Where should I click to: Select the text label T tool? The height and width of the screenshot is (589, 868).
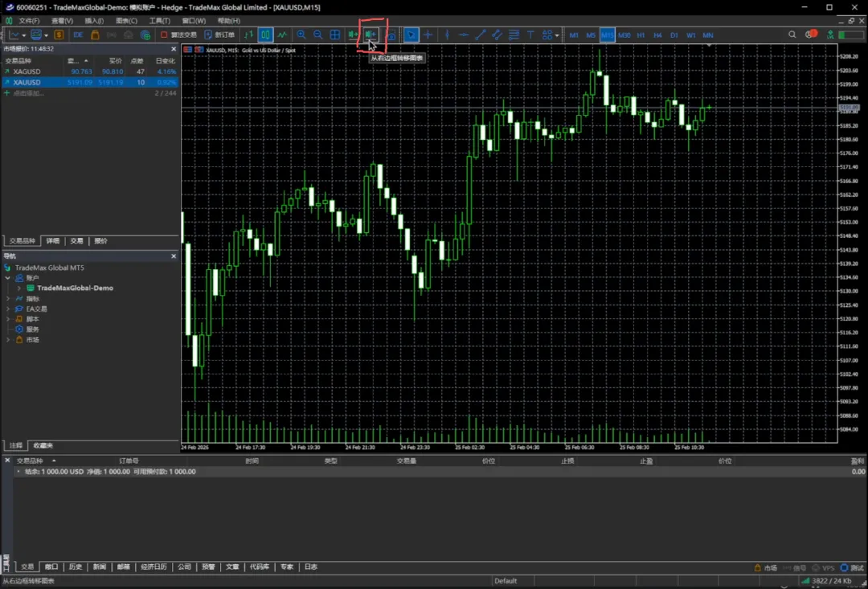tap(530, 35)
